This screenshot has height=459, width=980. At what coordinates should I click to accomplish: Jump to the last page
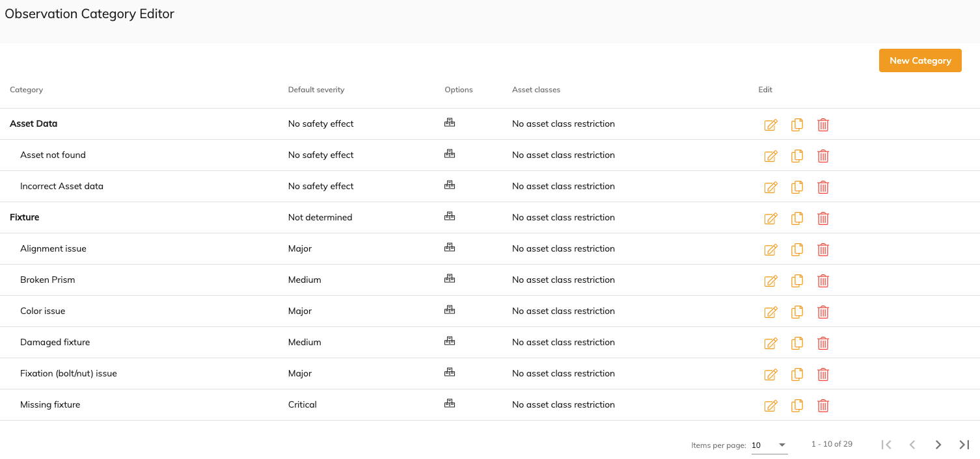pyautogui.click(x=964, y=445)
